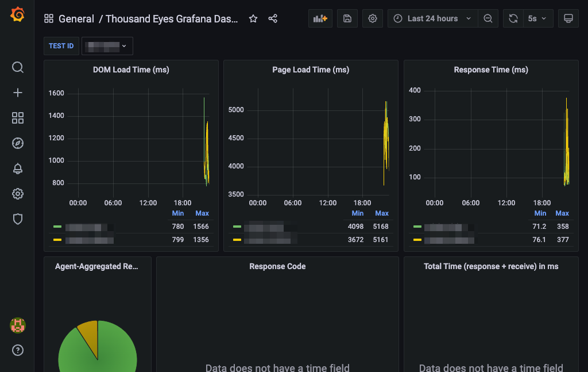Open the Alerting bell icon

coord(18,168)
